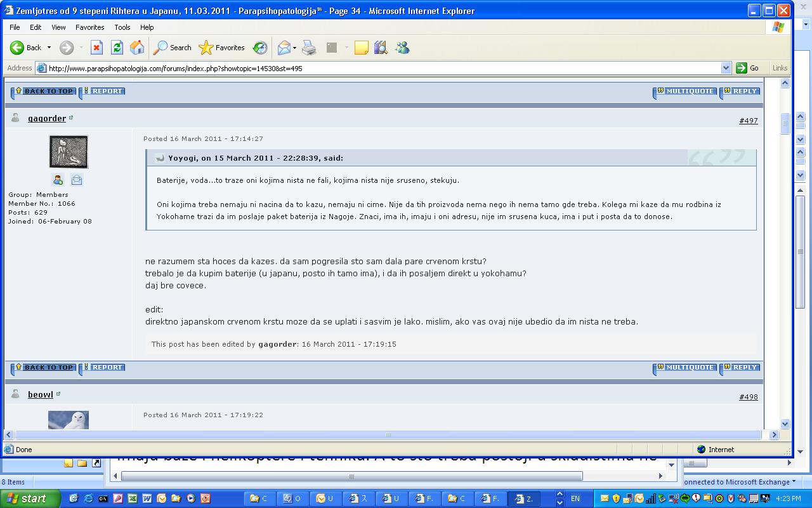
Task: Stop page loading with red X icon
Action: coord(96,48)
